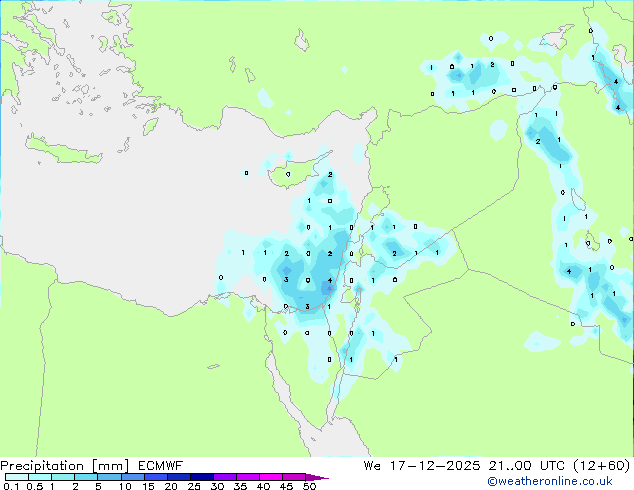Open the weatheronline.co.uk copyright link
The height and width of the screenshot is (490, 634).
pos(549,481)
